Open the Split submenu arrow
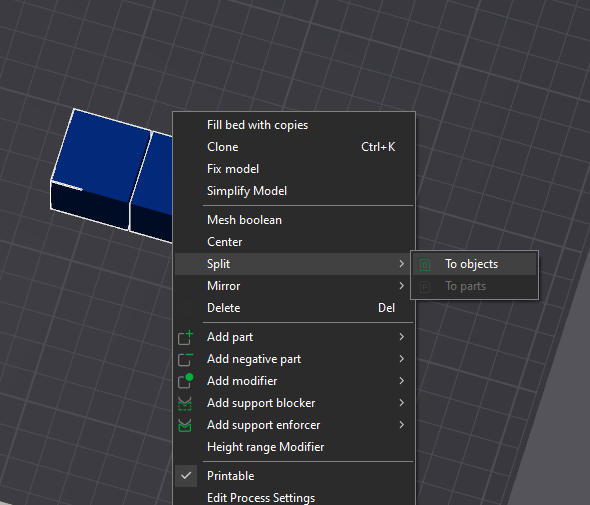 point(401,264)
